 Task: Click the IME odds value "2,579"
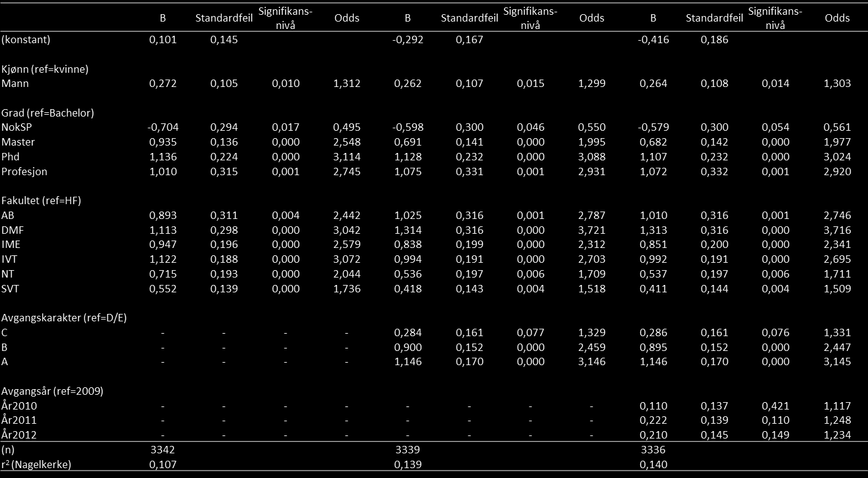[347, 245]
